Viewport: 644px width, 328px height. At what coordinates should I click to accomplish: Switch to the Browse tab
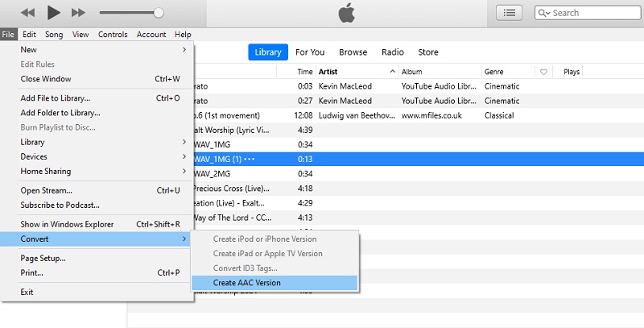tap(353, 52)
